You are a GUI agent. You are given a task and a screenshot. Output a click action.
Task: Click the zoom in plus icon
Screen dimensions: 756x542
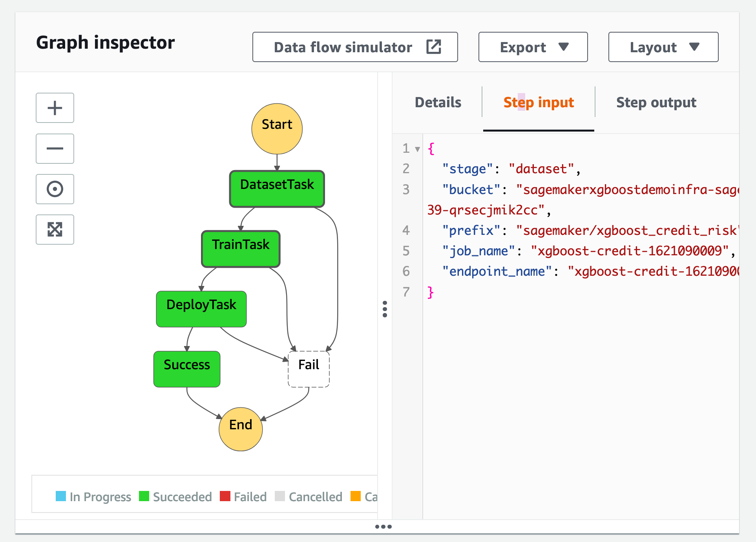[55, 108]
